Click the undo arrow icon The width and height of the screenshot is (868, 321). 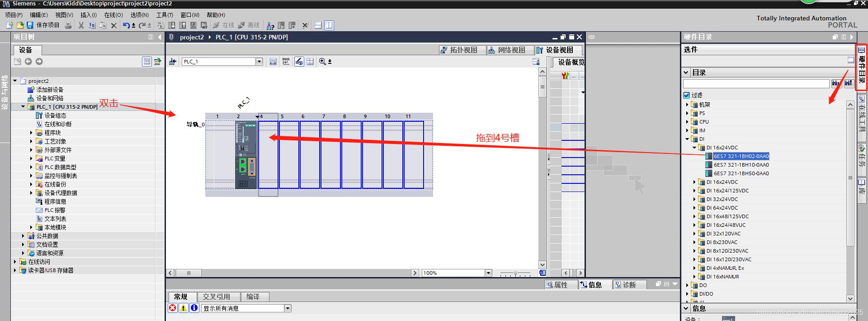pos(127,25)
